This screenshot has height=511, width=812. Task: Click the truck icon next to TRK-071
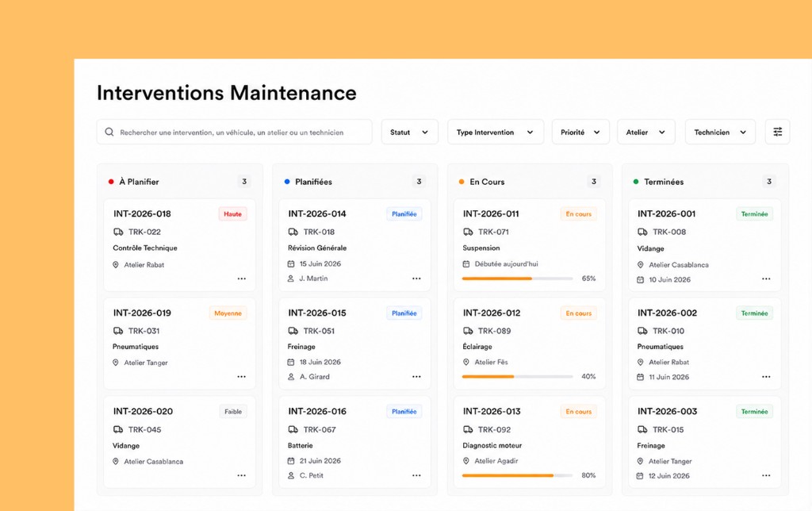(468, 232)
